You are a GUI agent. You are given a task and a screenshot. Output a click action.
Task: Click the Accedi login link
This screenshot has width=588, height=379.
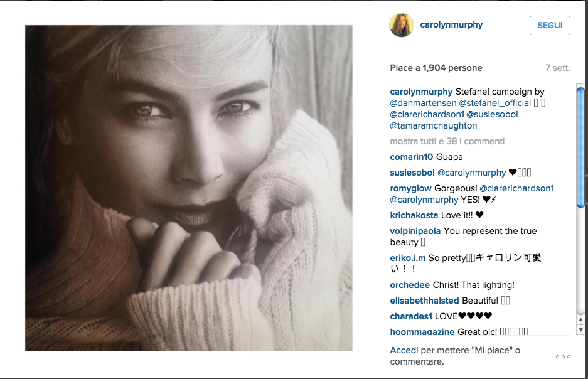click(x=404, y=350)
